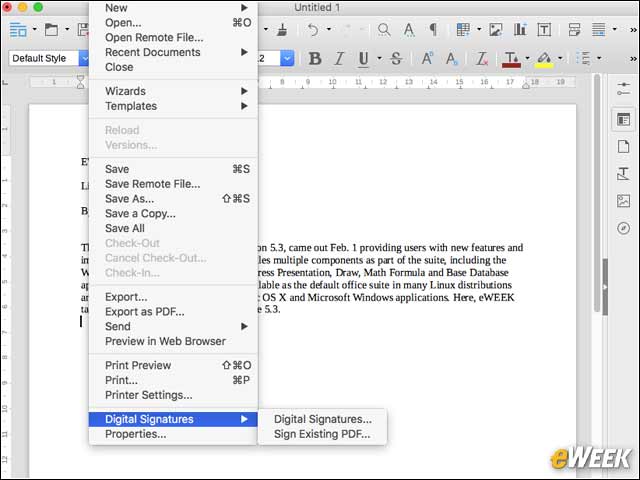The height and width of the screenshot is (480, 640).
Task: Click the Undo arrow icon
Action: [x=313, y=30]
